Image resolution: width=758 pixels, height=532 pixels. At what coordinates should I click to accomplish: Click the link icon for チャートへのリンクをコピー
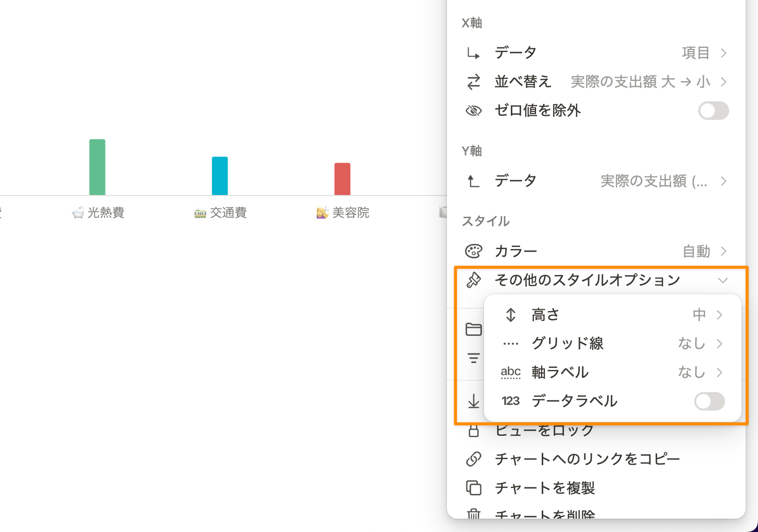point(473,459)
